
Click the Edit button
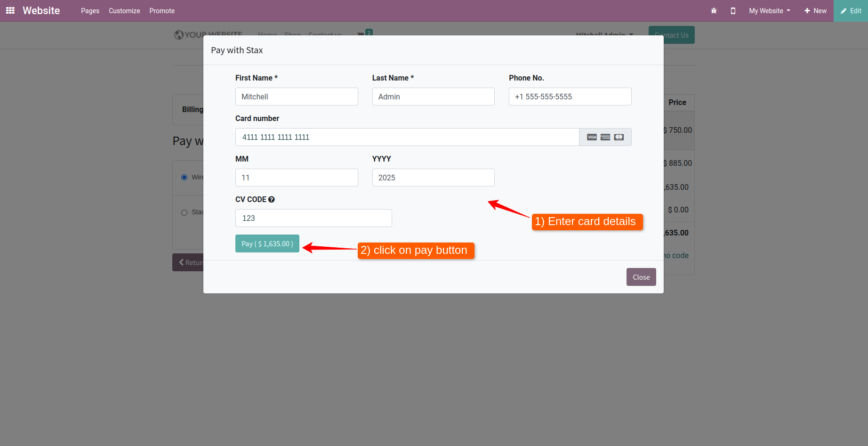851,10
